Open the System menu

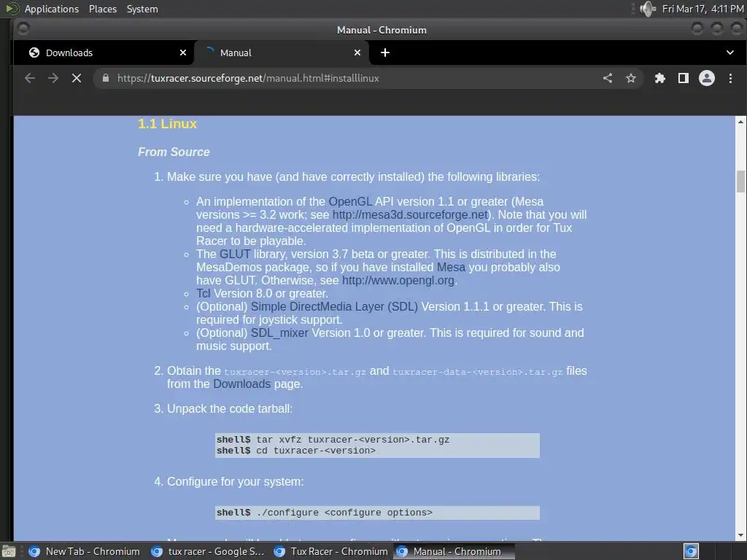(x=142, y=9)
